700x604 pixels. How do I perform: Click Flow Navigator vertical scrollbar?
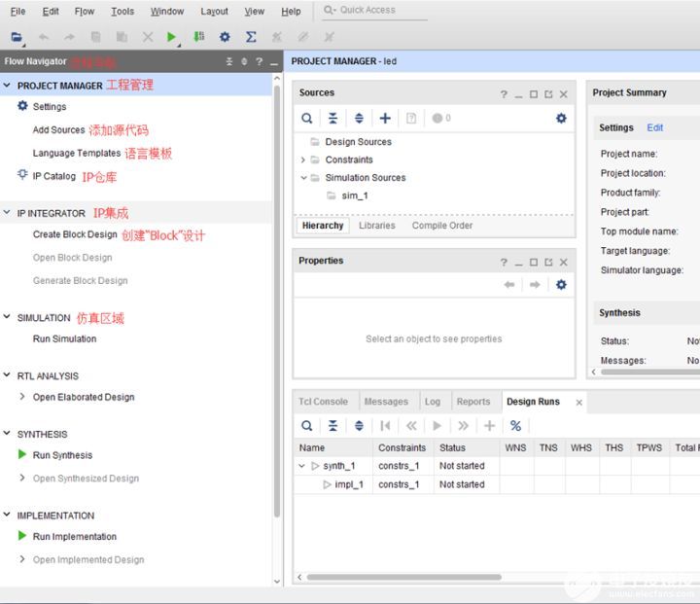click(277, 302)
